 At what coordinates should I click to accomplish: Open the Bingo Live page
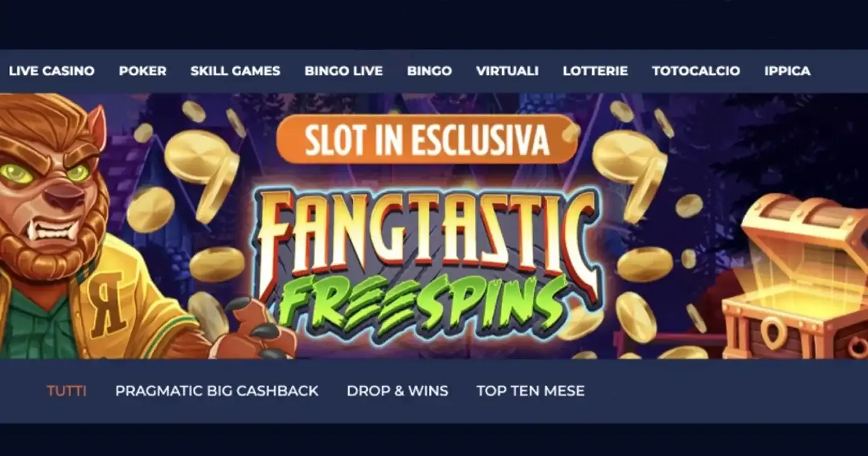click(x=344, y=71)
